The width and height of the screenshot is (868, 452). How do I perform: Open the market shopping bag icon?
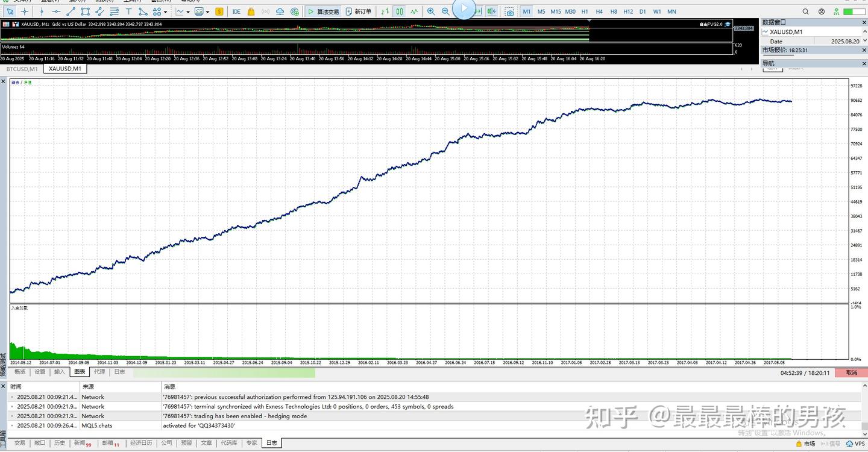point(251,11)
